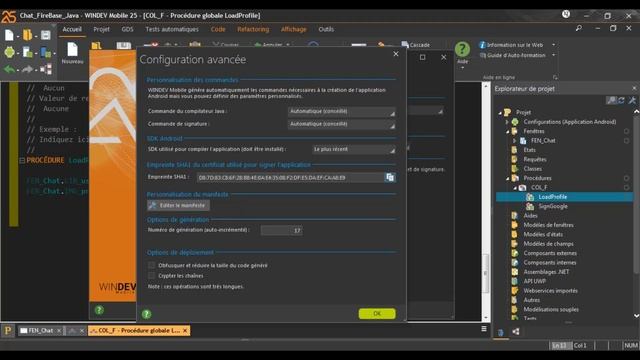Copy the SHA1 fingerprint with copy icon
The image size is (640, 360).
pyautogui.click(x=390, y=177)
